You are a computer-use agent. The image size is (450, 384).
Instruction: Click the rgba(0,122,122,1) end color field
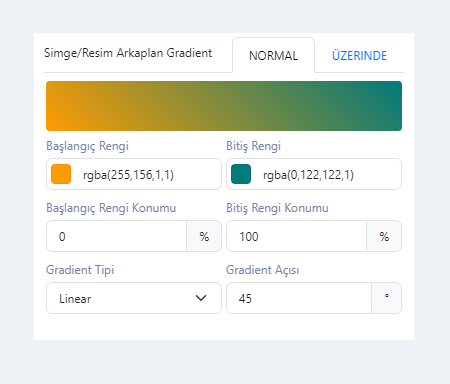[x=314, y=174]
